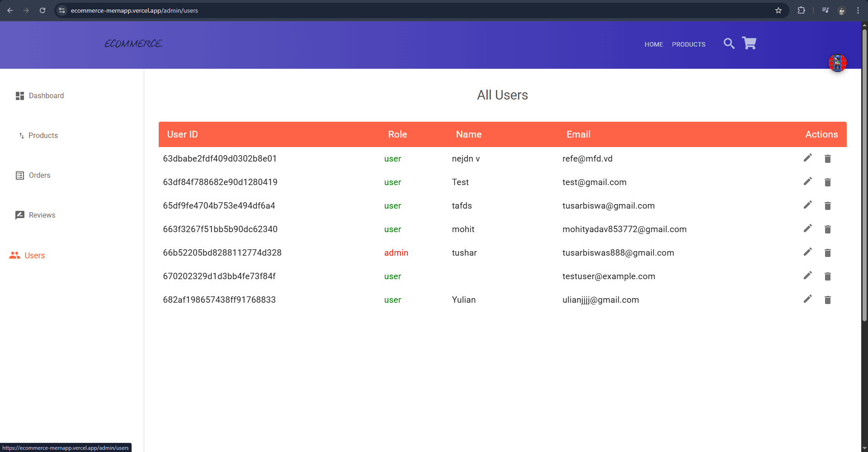Click the shopping cart icon
The width and height of the screenshot is (868, 452).
[749, 43]
